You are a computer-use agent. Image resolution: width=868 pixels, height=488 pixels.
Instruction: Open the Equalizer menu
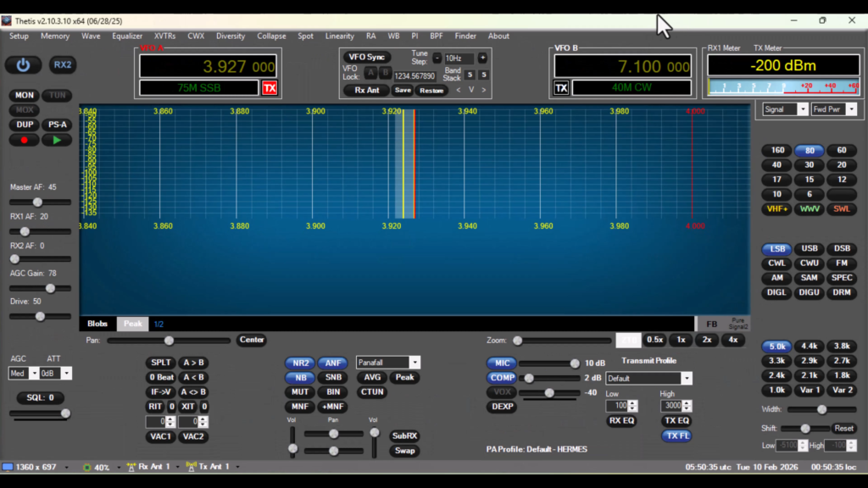click(127, 36)
